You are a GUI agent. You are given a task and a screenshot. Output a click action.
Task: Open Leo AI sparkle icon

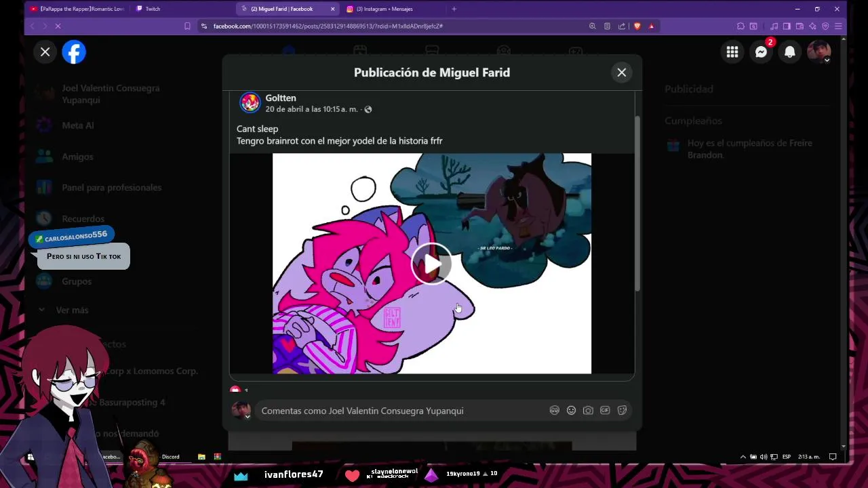coord(812,26)
